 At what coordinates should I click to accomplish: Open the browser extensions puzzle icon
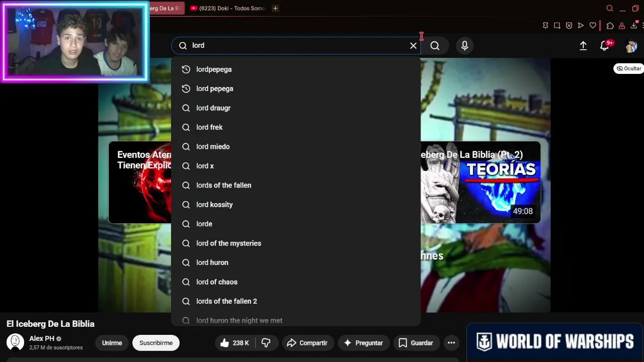(x=610, y=26)
